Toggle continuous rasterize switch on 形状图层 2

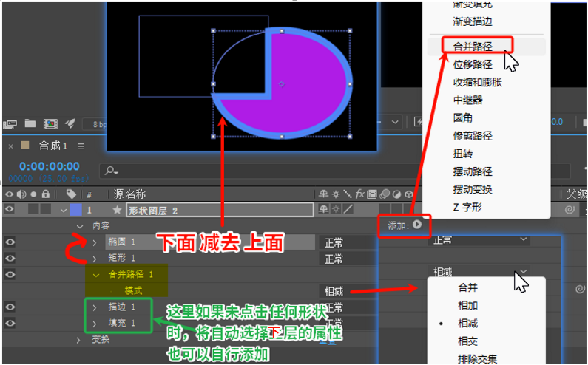click(x=336, y=209)
